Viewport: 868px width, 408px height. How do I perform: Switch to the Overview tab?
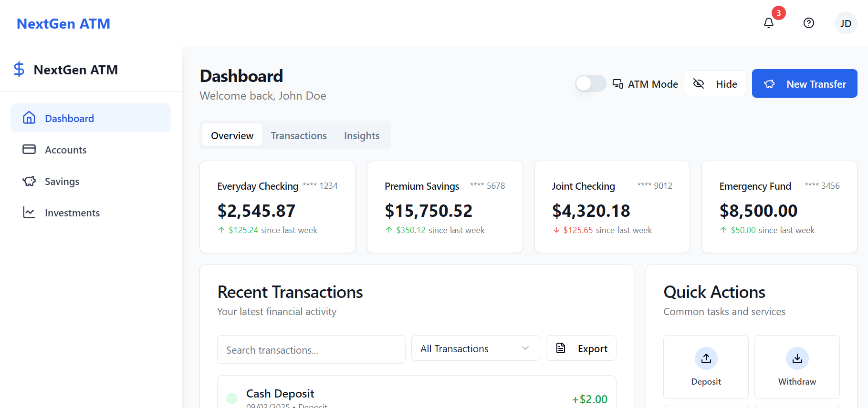(232, 135)
